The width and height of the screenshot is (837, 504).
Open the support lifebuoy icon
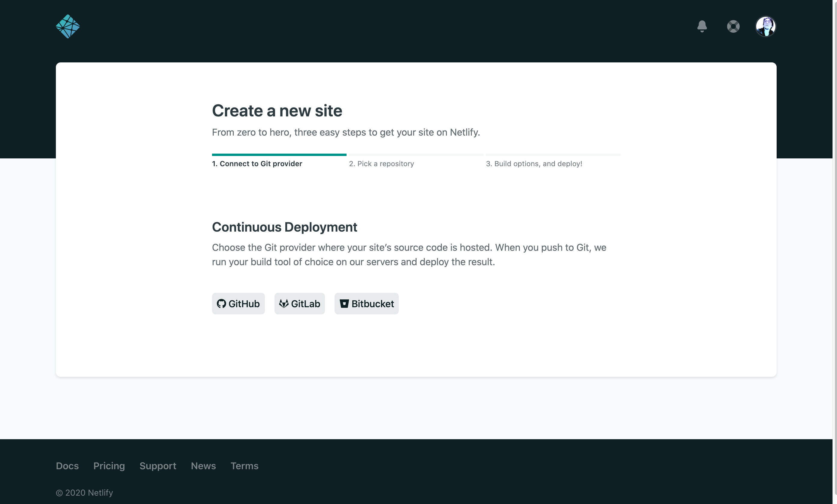tap(733, 26)
